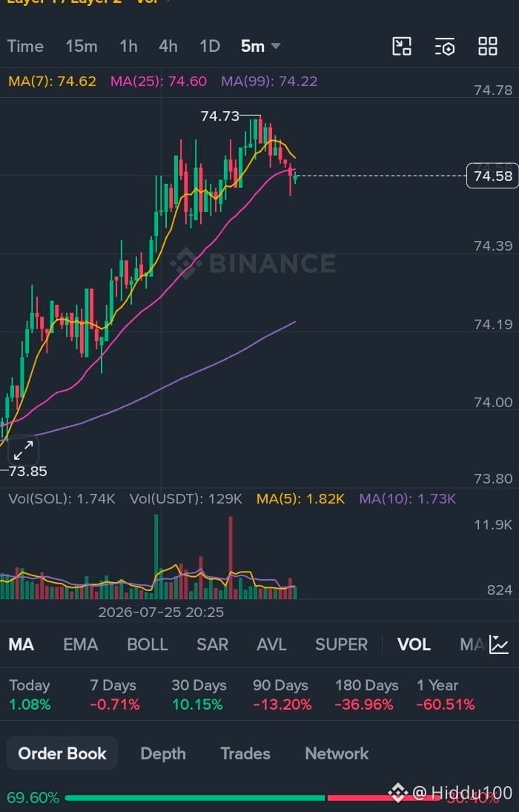Viewport: 519px width, 812px height.
Task: Click the MA(7): 74.62 label
Action: [x=53, y=82]
